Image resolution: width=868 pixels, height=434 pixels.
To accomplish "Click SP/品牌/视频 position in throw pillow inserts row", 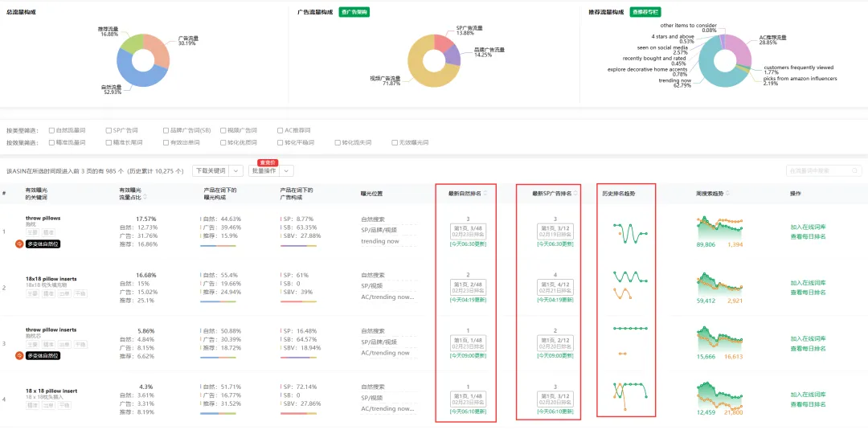I will click(379, 342).
